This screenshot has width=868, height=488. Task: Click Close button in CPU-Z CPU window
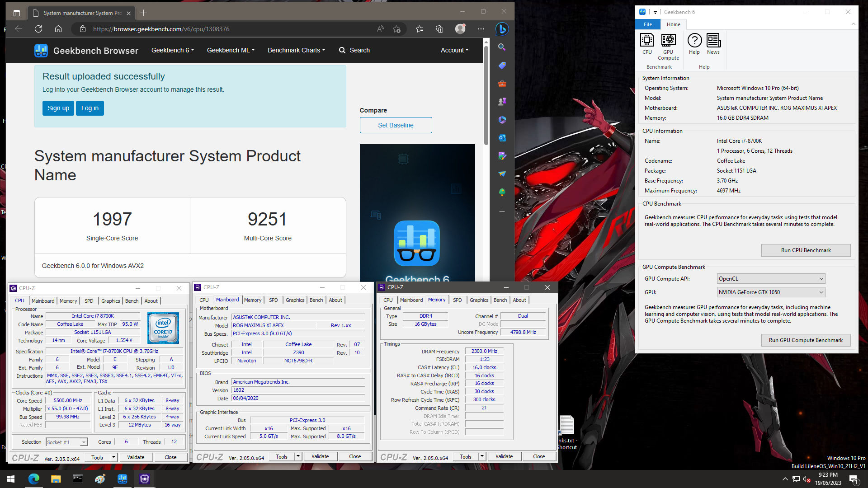point(170,457)
